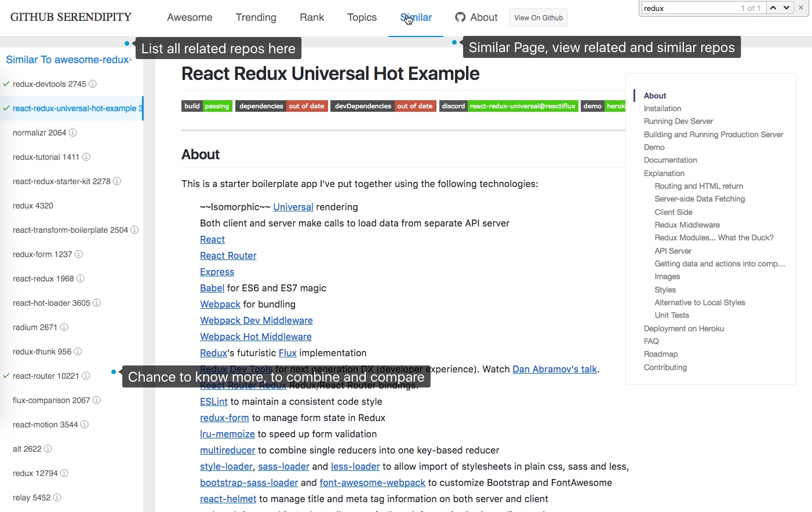This screenshot has height=512, width=812.
Task: Jump to Unit Tests in contents
Action: pos(672,315)
